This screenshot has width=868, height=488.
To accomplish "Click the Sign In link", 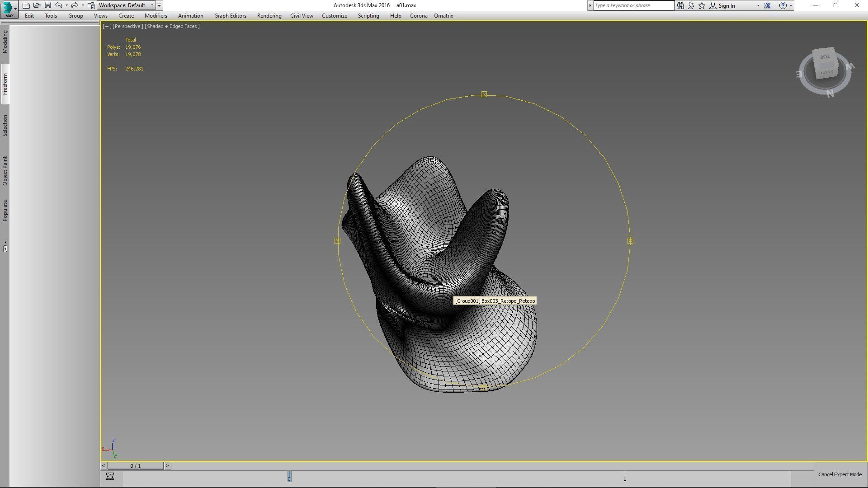I will 726,6.
